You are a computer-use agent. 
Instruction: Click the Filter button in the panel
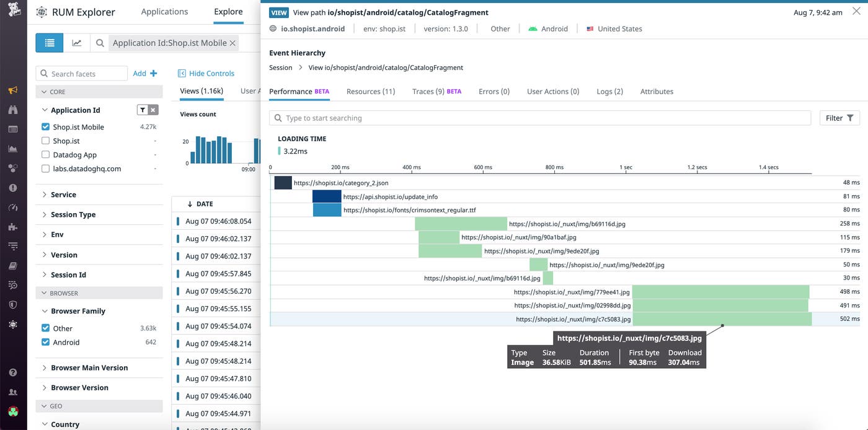839,118
